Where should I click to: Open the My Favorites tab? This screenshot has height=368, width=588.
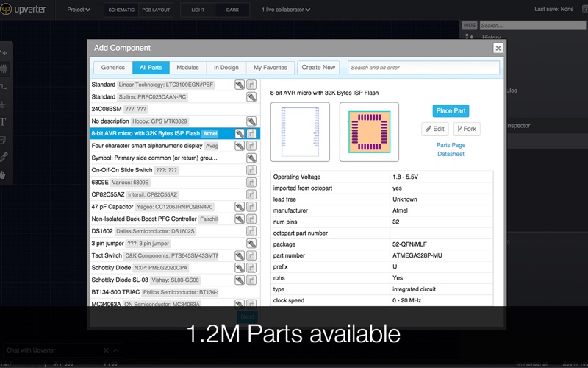click(x=270, y=68)
